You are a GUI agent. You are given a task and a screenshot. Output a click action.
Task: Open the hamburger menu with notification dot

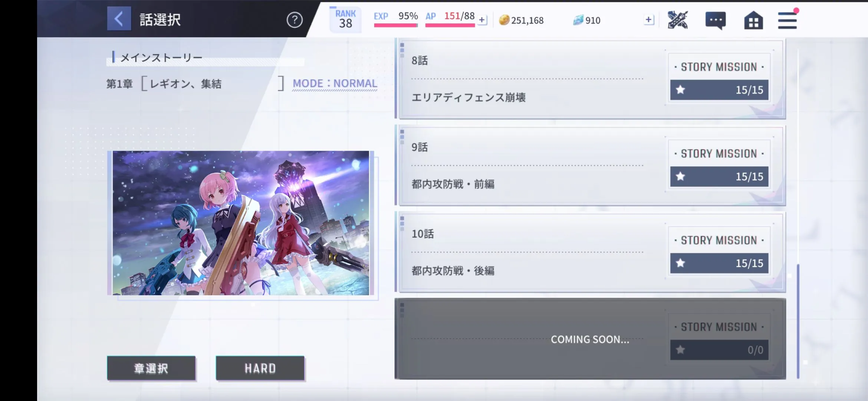point(788,19)
